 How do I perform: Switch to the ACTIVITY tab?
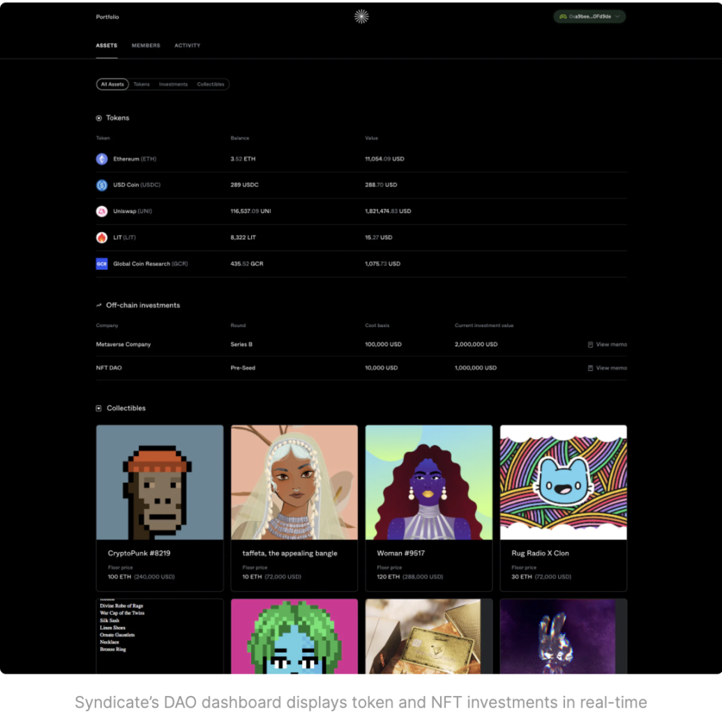click(187, 45)
